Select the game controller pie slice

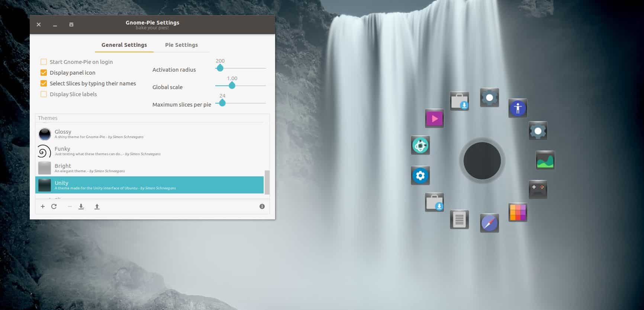coord(538,189)
